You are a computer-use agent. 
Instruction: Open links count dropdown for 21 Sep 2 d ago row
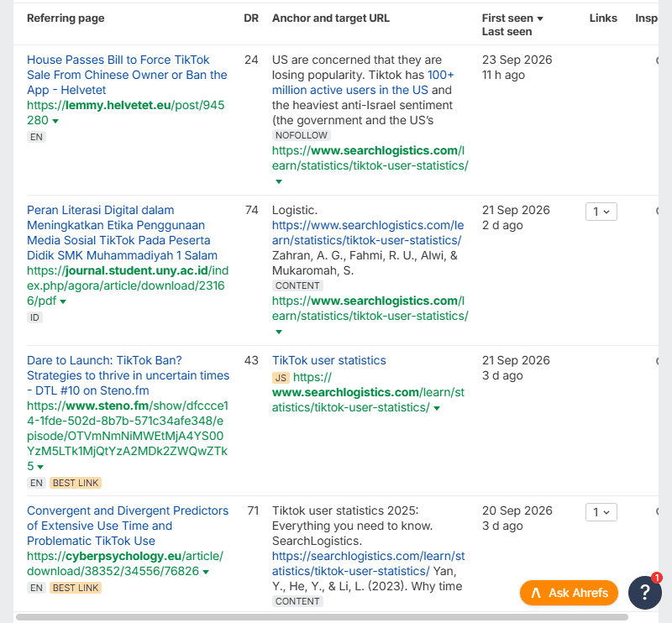[601, 212]
